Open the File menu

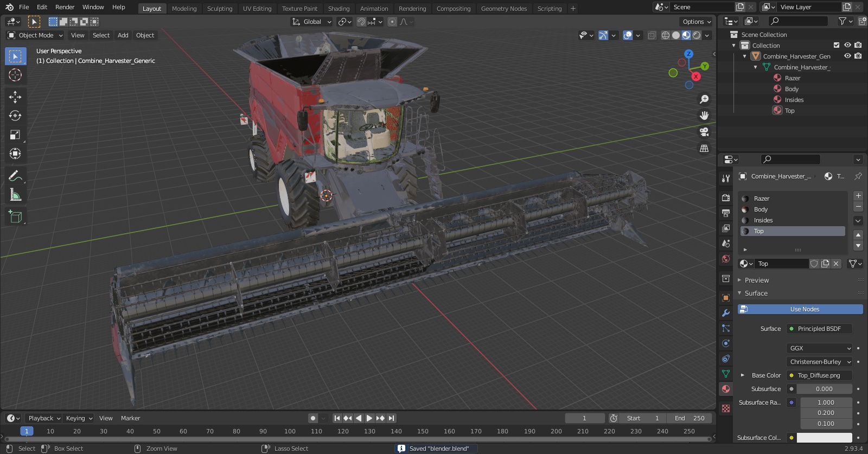pos(24,7)
